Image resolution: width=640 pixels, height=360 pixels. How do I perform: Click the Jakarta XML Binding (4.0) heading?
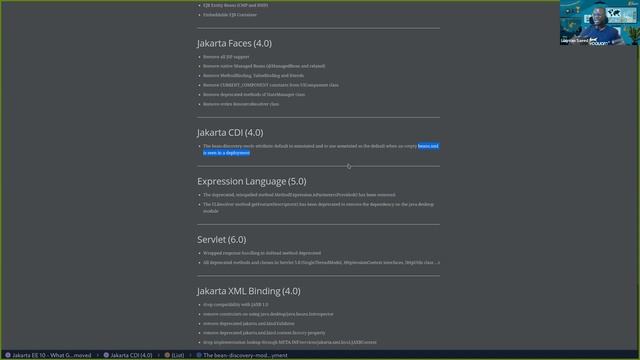pos(249,291)
